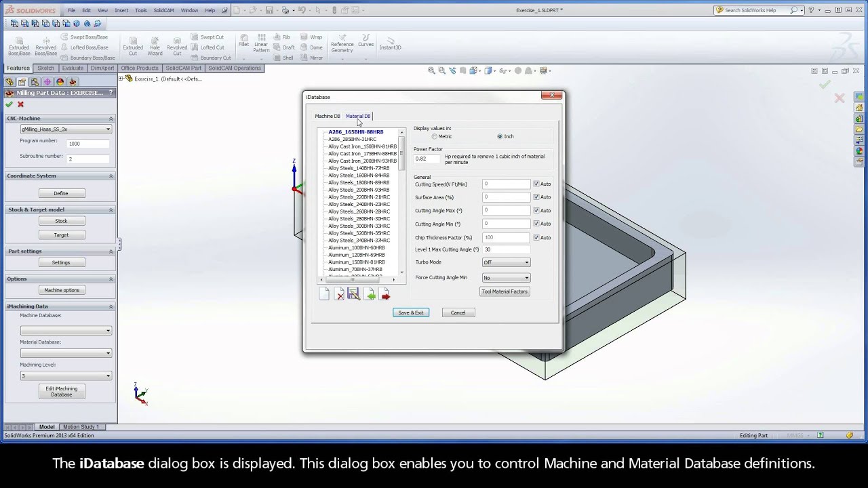868x488 pixels.
Task: Click the Define coordinate system button
Action: [x=61, y=193]
